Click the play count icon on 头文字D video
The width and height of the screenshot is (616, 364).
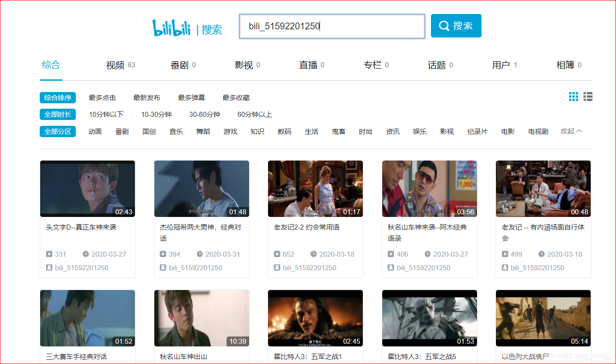[49, 254]
